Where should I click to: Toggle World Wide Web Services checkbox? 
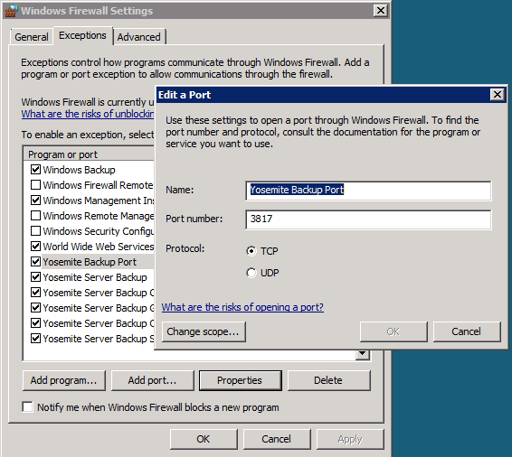(x=36, y=246)
